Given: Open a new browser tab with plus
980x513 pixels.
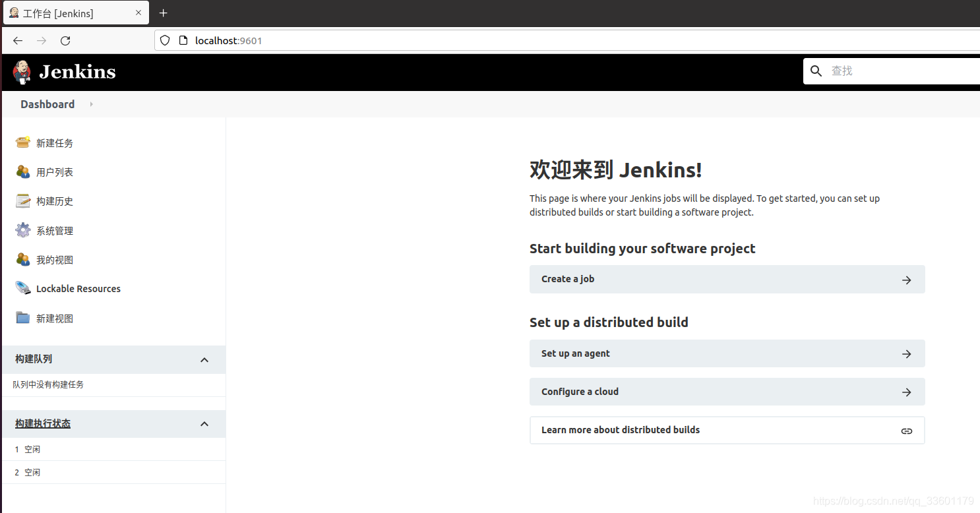Looking at the screenshot, I should click(164, 13).
